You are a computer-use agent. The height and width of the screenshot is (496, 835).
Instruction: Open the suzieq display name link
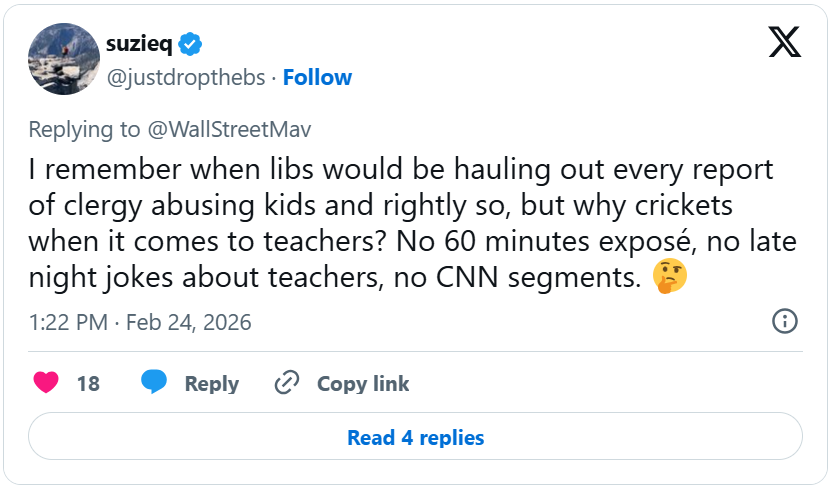pos(140,44)
